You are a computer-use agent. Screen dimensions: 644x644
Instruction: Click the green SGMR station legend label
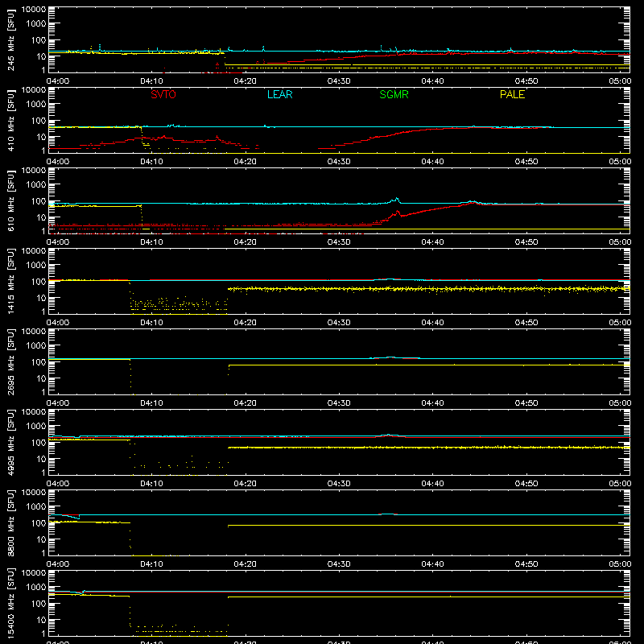pyautogui.click(x=394, y=94)
